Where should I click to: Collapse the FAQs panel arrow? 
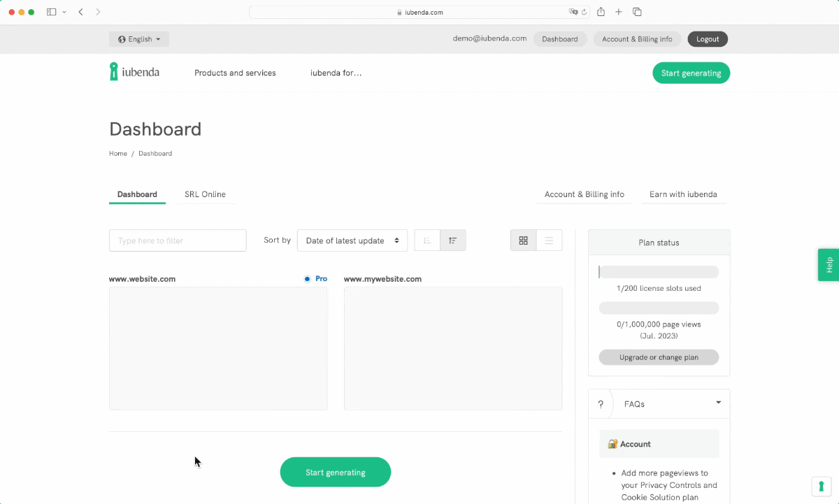pos(718,403)
